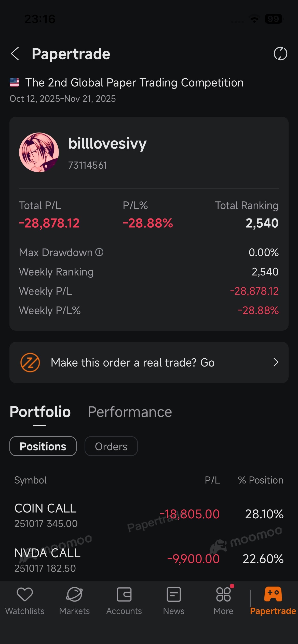The image size is (298, 644).
Task: Refresh the Papertrade page via circular icon
Action: pyautogui.click(x=280, y=54)
